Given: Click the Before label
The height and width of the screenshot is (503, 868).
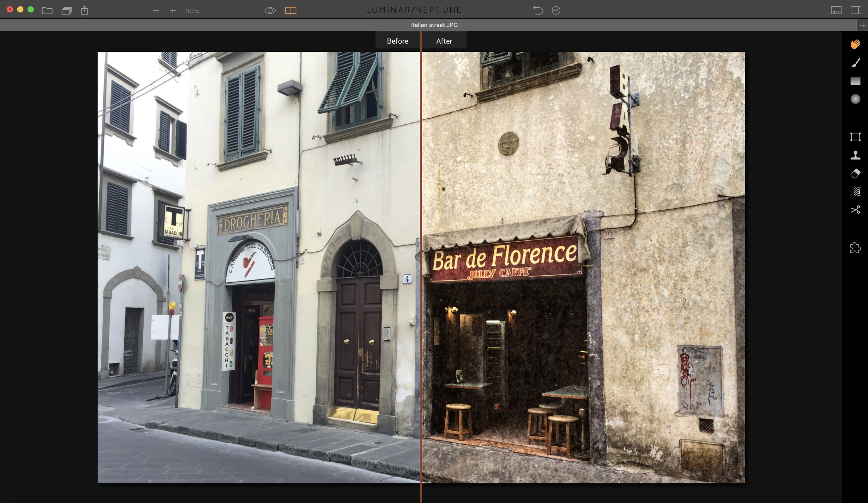Looking at the screenshot, I should click(x=398, y=41).
